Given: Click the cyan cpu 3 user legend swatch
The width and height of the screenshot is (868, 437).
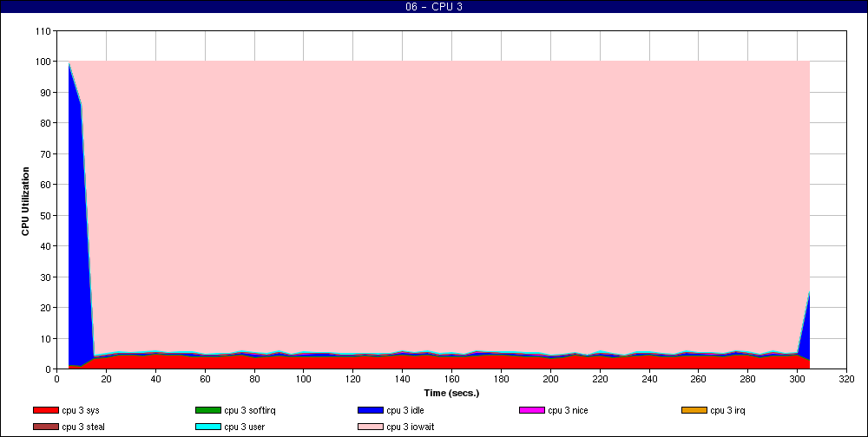Looking at the screenshot, I should tap(208, 427).
